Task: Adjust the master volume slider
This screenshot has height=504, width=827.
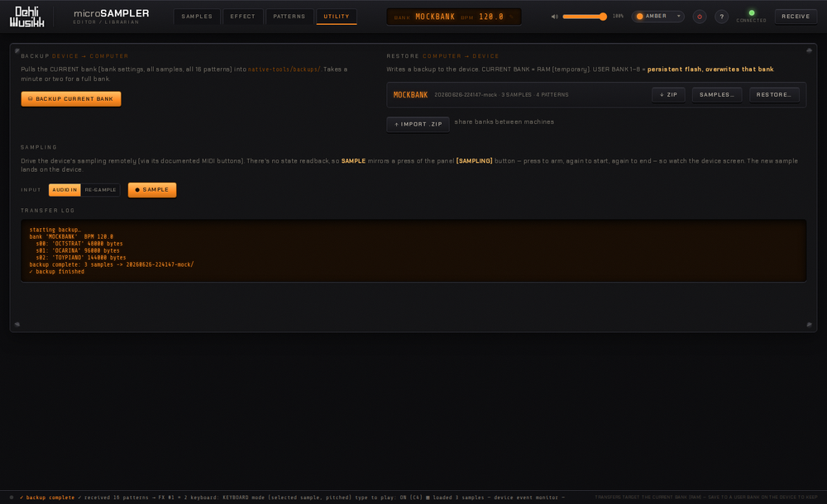Action: tap(585, 17)
